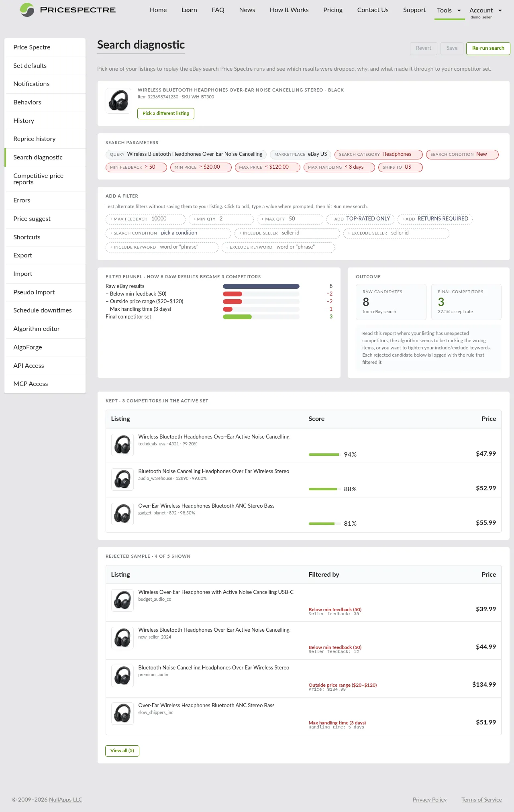
Task: Click the $134.99 rejected listing price
Action: 484,685
